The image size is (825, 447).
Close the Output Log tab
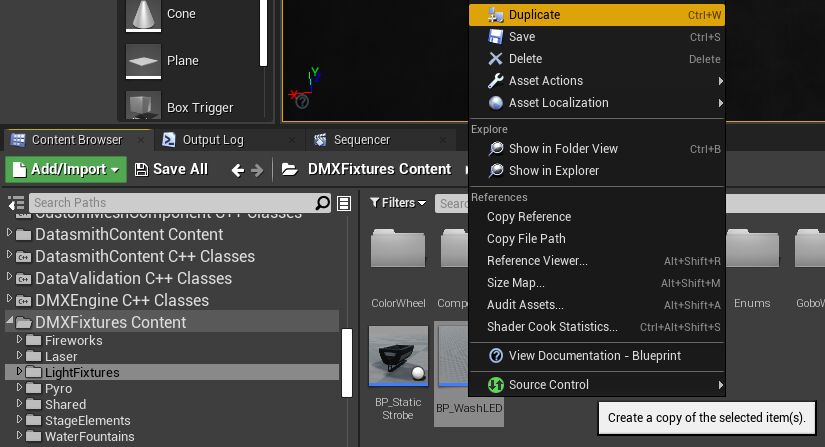(x=292, y=140)
